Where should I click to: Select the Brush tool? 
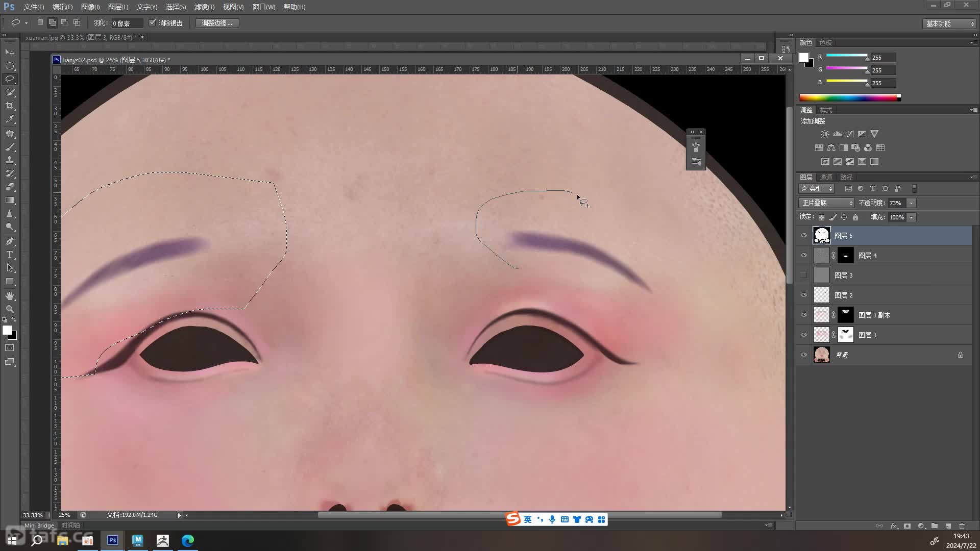10,147
